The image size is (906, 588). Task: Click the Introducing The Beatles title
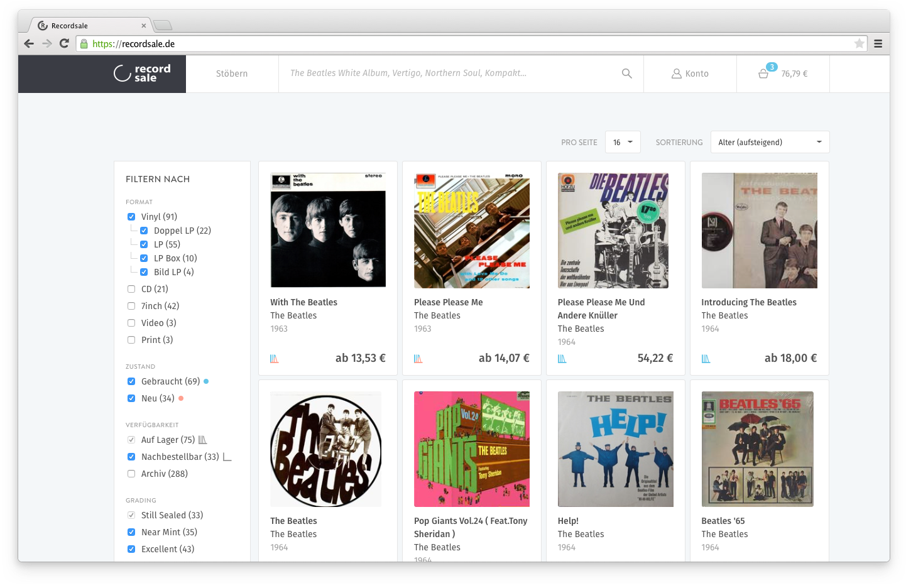point(748,302)
